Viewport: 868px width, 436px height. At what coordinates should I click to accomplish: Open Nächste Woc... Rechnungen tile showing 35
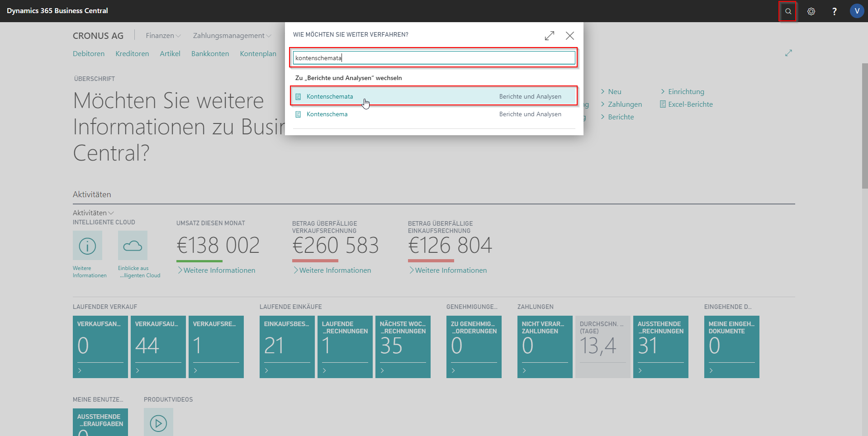click(x=403, y=347)
